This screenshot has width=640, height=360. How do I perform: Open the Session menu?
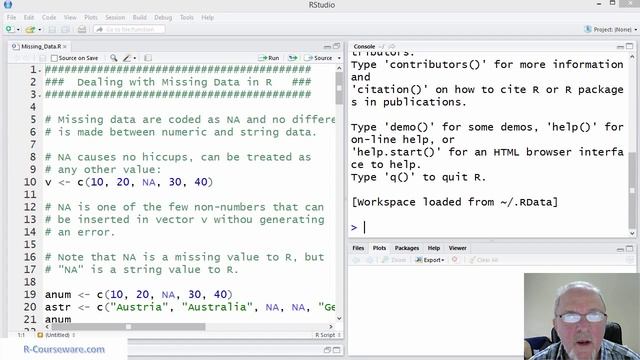click(115, 18)
